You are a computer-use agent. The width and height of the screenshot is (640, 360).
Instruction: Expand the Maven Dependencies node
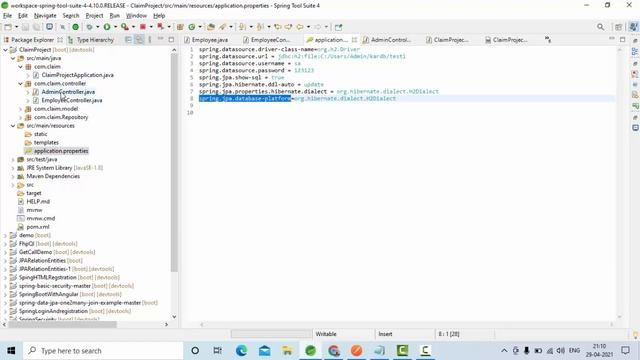pos(13,176)
